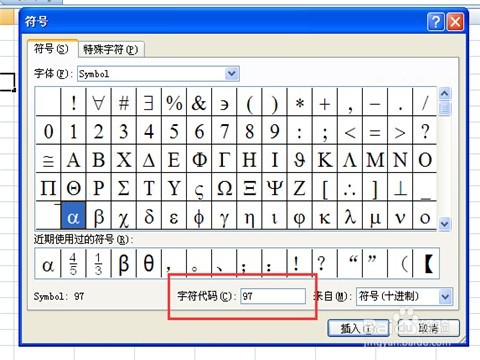Image resolution: width=480 pixels, height=360 pixels.
Task: Click the digit 7 in symbol grid
Action: coord(224,130)
